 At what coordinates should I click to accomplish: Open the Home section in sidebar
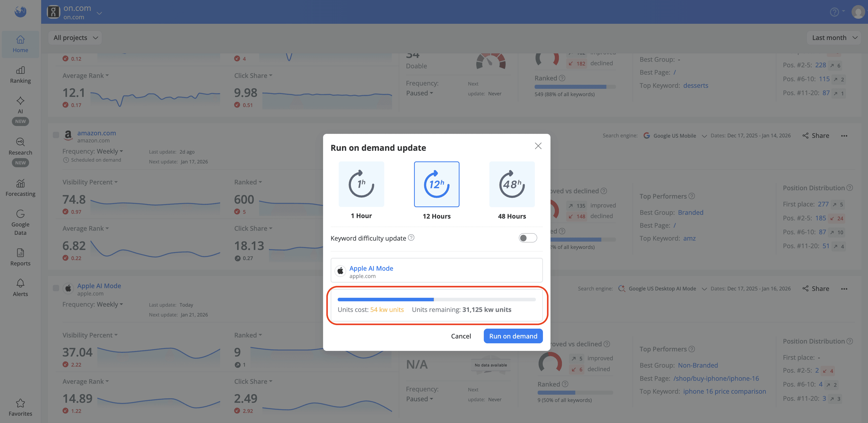20,44
